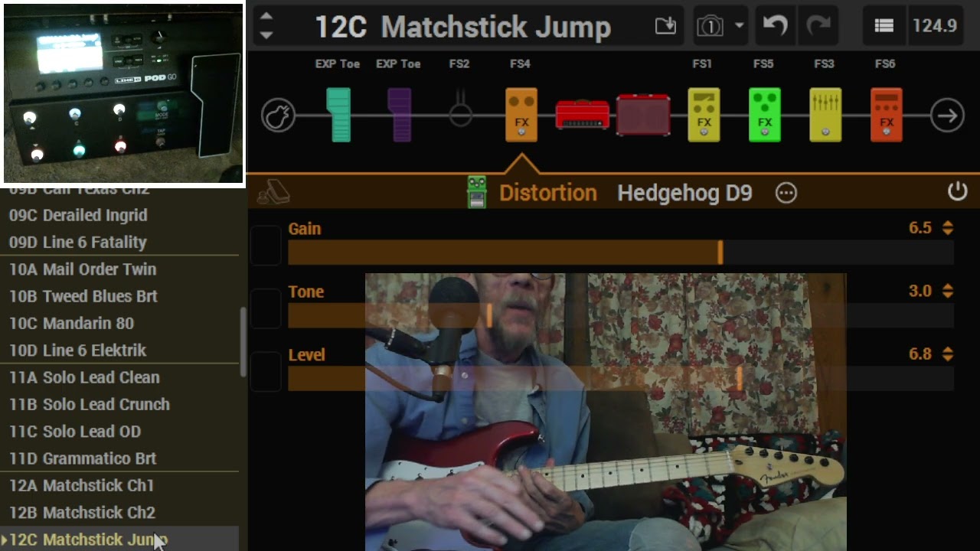The width and height of the screenshot is (980, 551).
Task: Select the dark red cabinet block
Action: coord(643,115)
